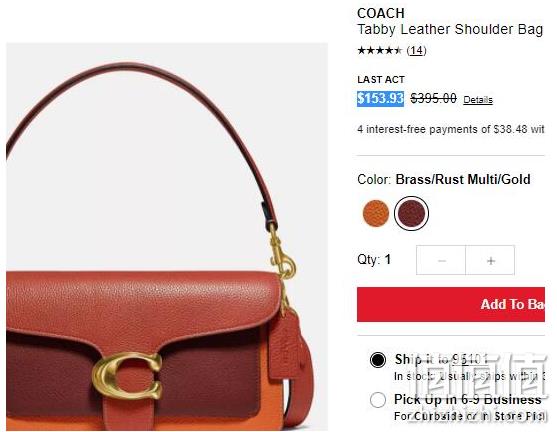Viewport: 557px width, 432px height.
Task: Click the Tabby bag product image
Action: point(167,237)
